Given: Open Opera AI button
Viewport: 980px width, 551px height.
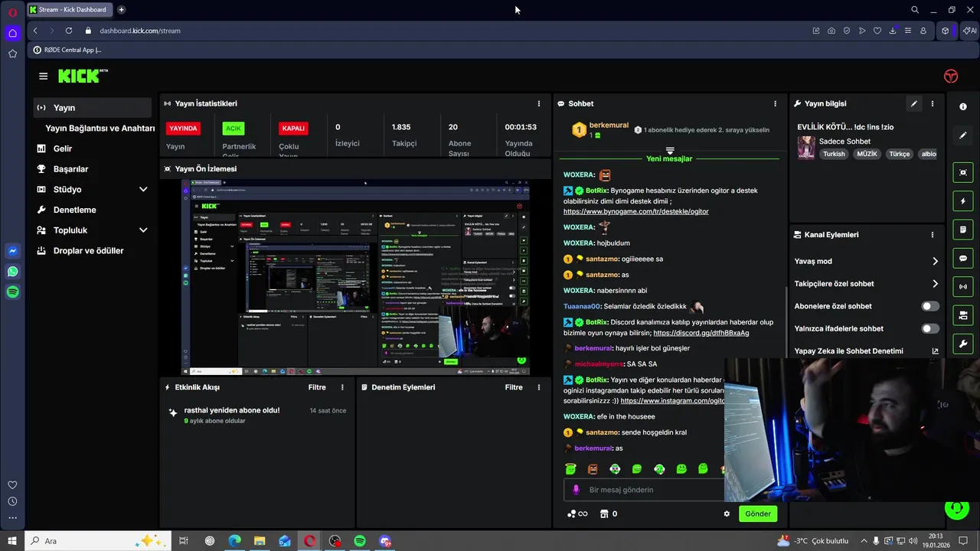Looking at the screenshot, I should (969, 31).
